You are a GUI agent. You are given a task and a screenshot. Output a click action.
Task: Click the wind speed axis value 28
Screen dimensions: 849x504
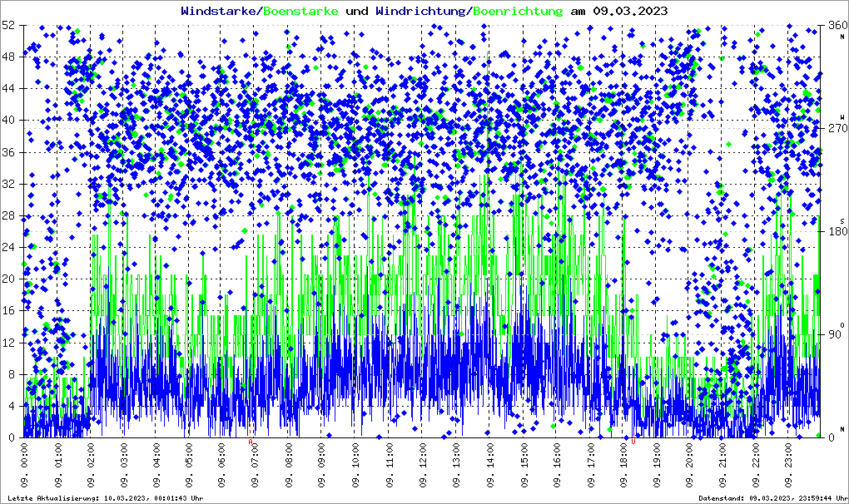(8, 215)
